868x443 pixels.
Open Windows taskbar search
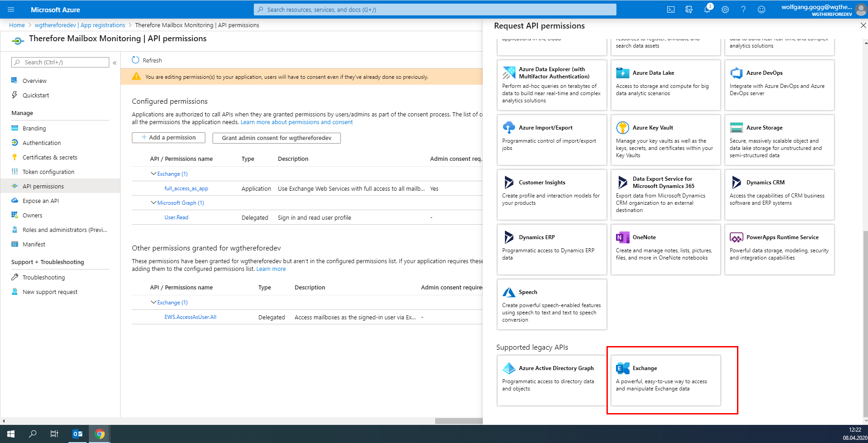(x=33, y=434)
